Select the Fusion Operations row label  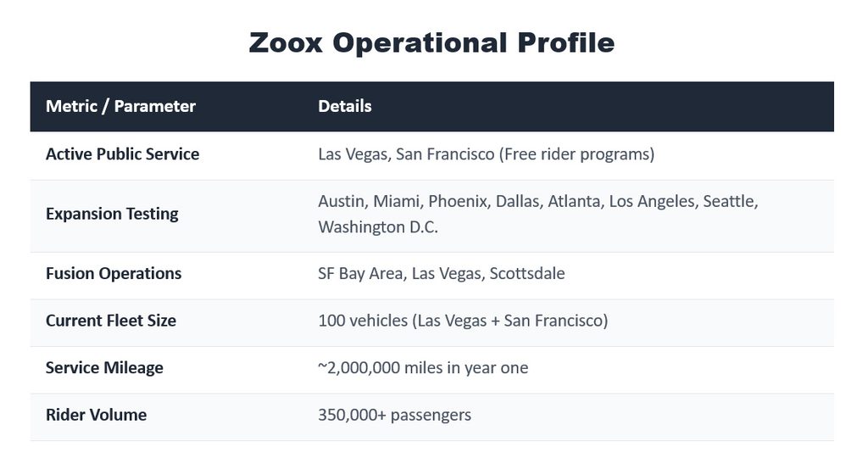pyautogui.click(x=114, y=274)
